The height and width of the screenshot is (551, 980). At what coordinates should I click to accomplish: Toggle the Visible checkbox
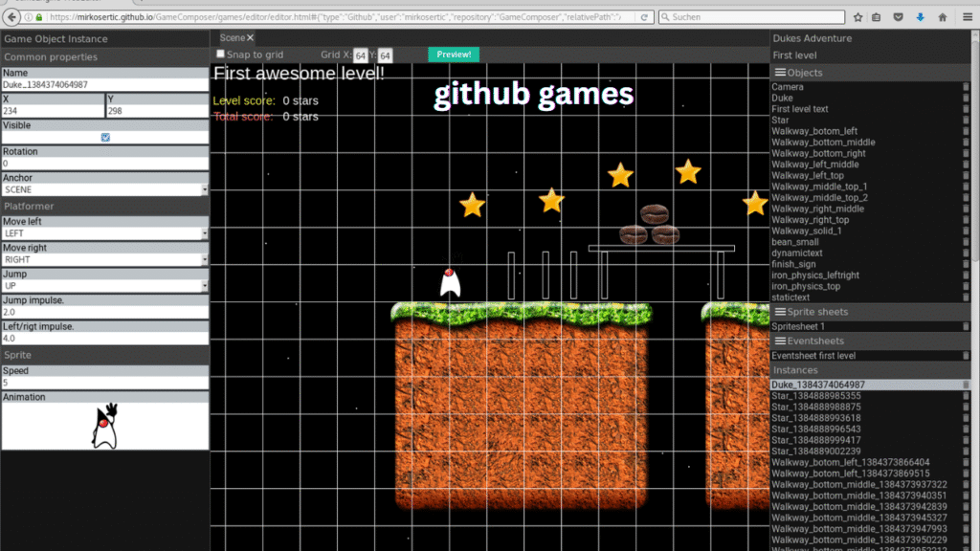[105, 138]
